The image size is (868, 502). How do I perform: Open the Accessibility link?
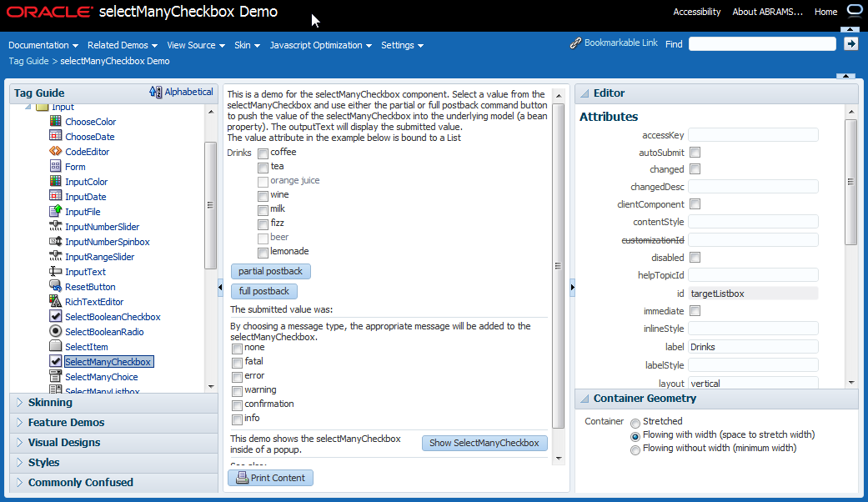tap(696, 12)
